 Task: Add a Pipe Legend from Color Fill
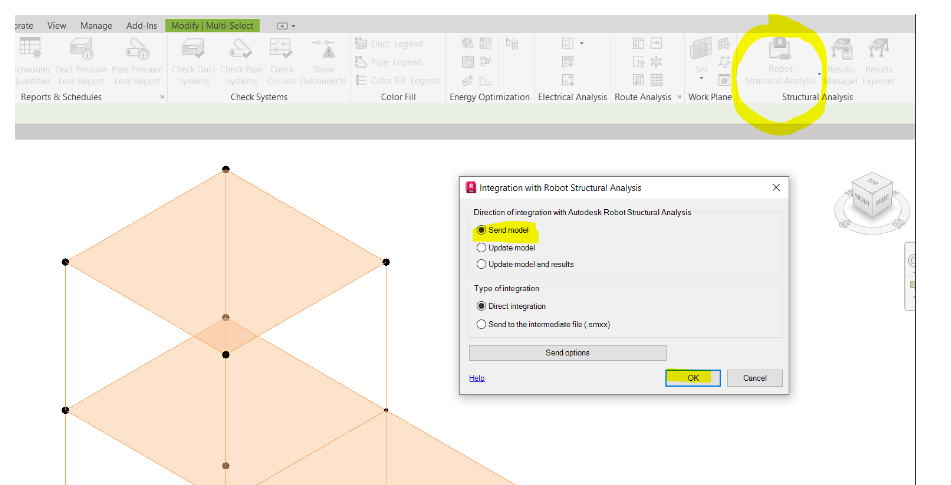click(388, 62)
